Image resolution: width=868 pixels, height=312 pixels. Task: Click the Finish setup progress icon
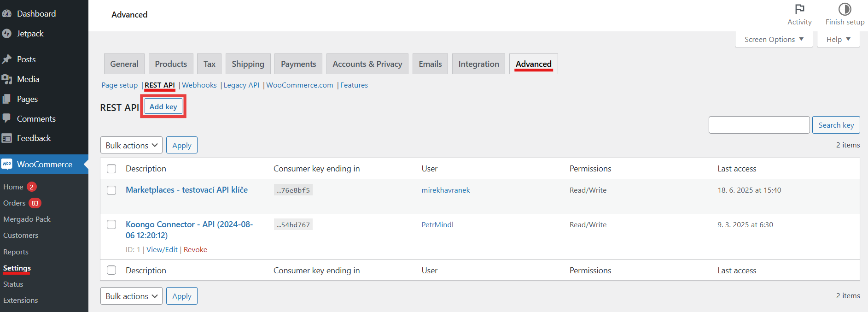click(x=845, y=9)
